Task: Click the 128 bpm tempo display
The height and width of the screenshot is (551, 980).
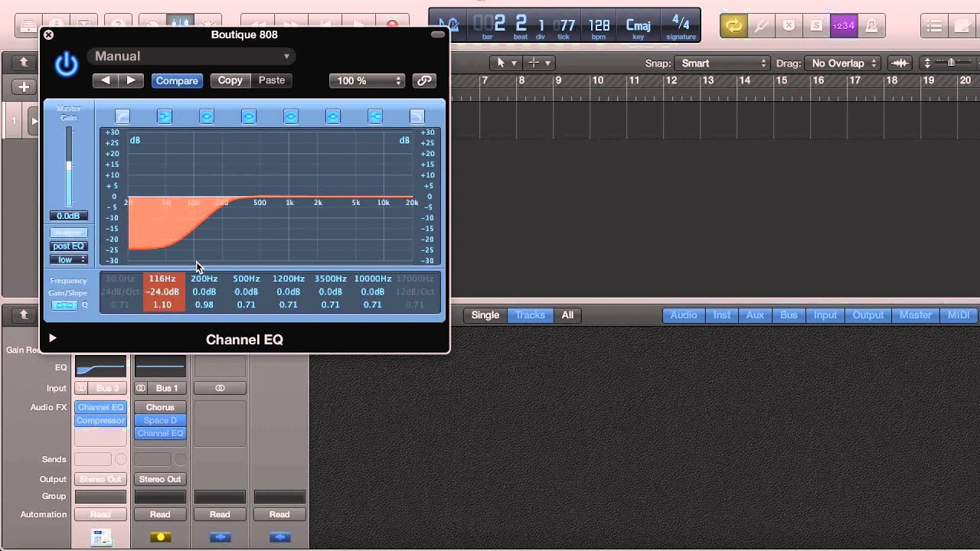Action: point(599,27)
